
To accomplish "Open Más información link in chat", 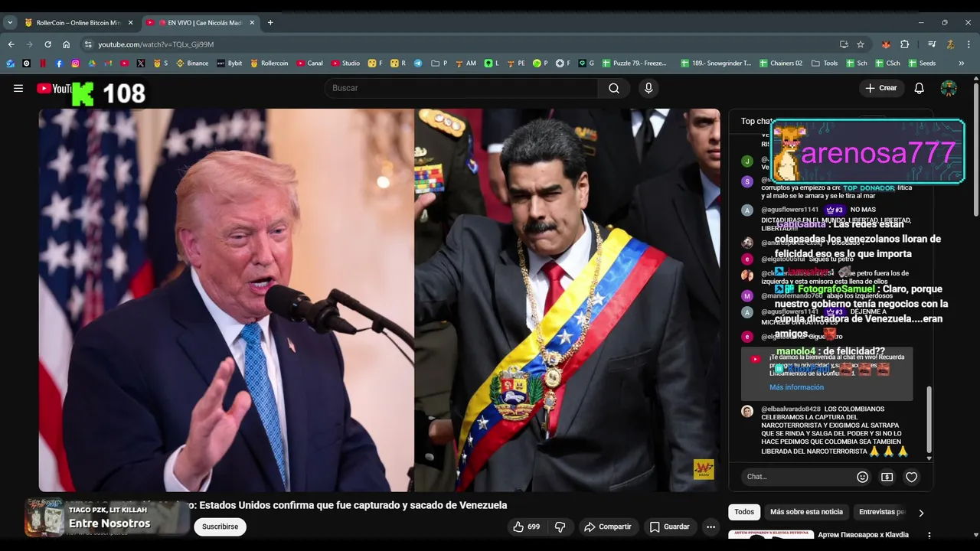I will pos(796,387).
